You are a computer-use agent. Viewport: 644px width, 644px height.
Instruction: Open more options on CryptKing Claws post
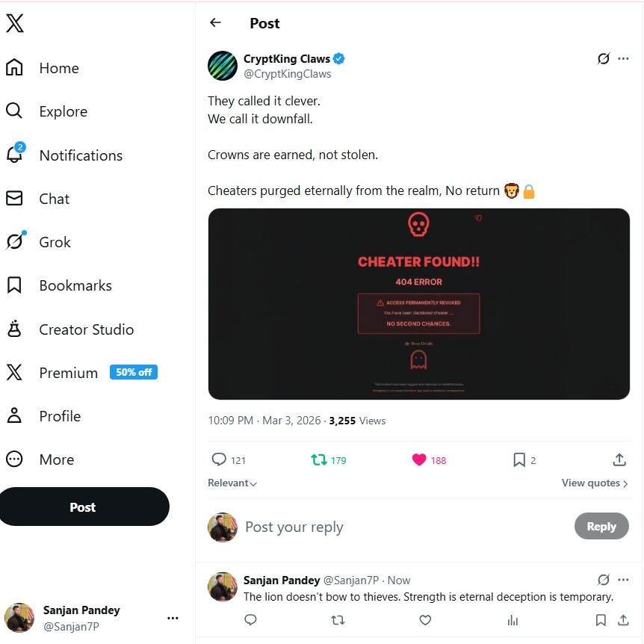[x=623, y=59]
